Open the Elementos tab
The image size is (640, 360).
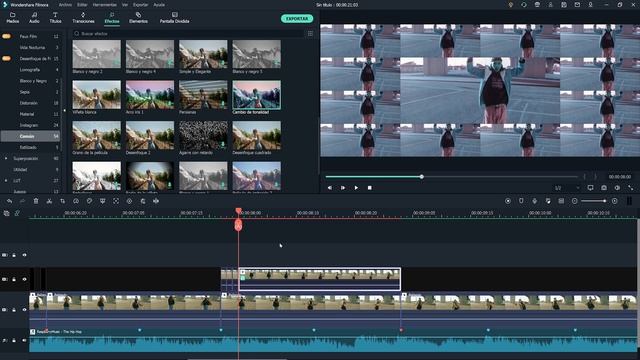tap(138, 18)
